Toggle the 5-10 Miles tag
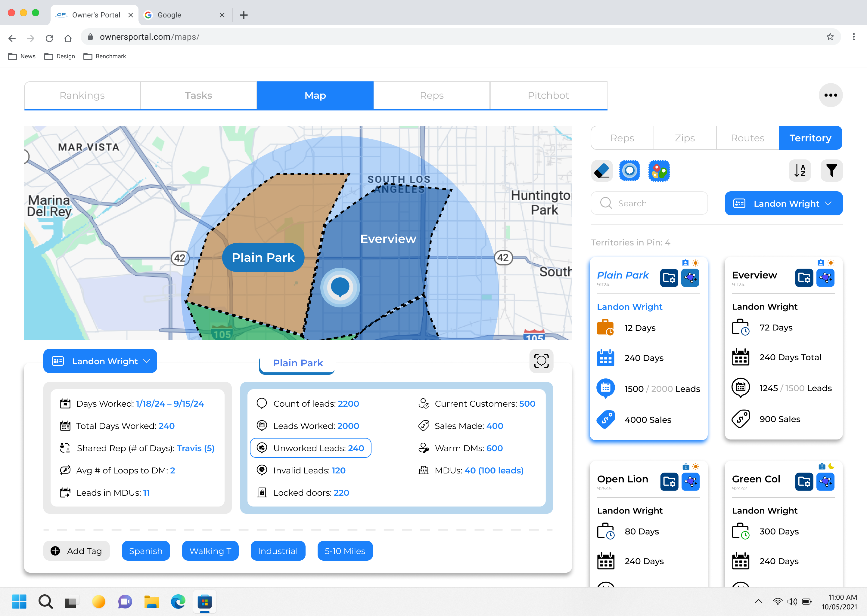The image size is (867, 616). click(x=345, y=551)
